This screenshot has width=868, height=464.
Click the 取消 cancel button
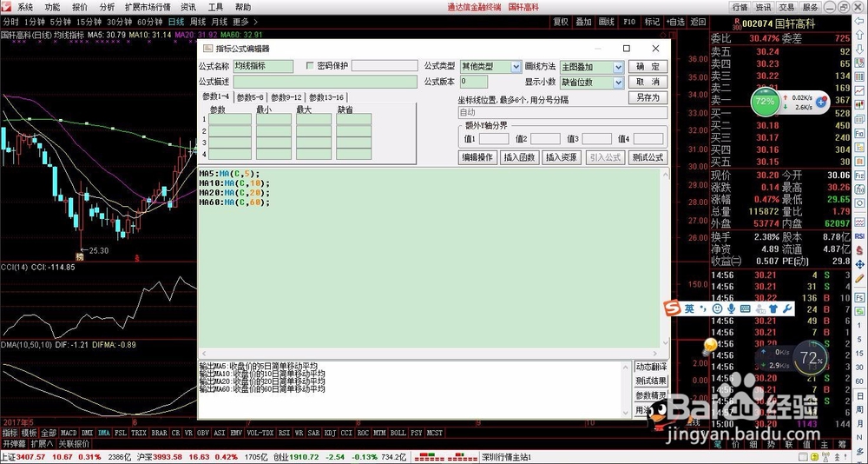point(648,82)
